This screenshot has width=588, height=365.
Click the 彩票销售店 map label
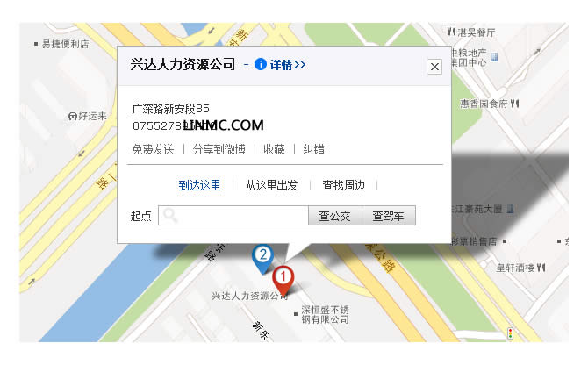pos(474,241)
